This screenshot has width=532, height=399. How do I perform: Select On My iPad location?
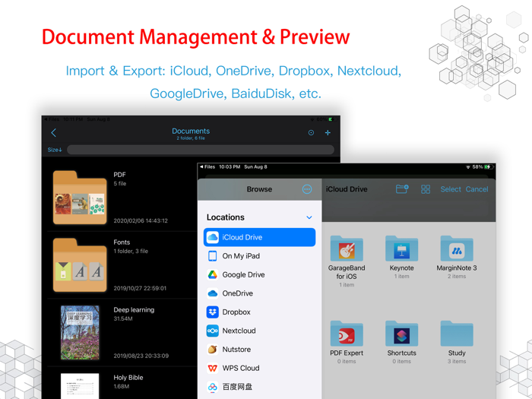point(260,256)
